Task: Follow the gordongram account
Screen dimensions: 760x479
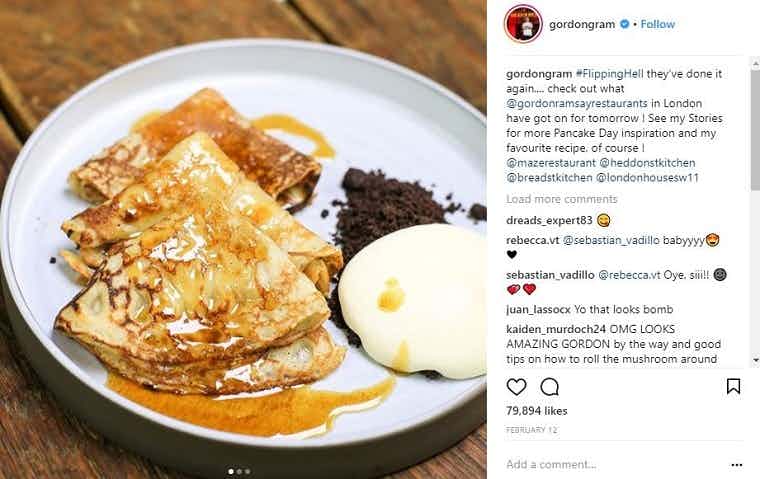Action: click(x=658, y=24)
